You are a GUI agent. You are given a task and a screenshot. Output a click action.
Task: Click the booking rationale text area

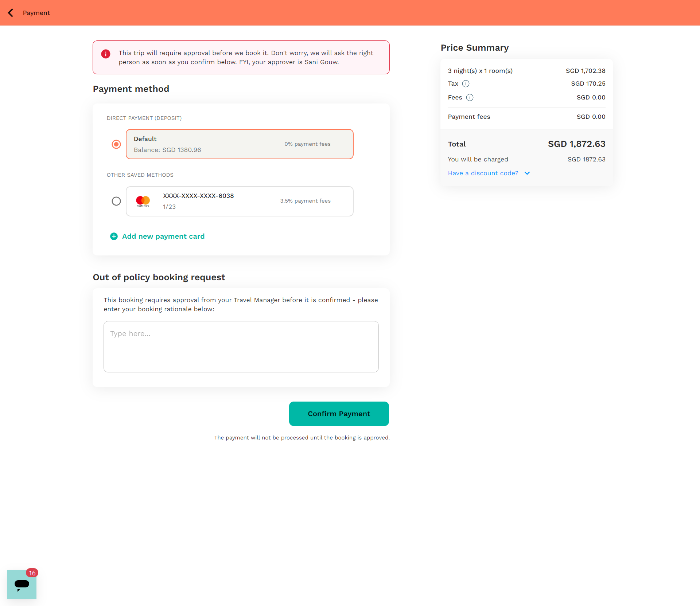[x=241, y=347]
